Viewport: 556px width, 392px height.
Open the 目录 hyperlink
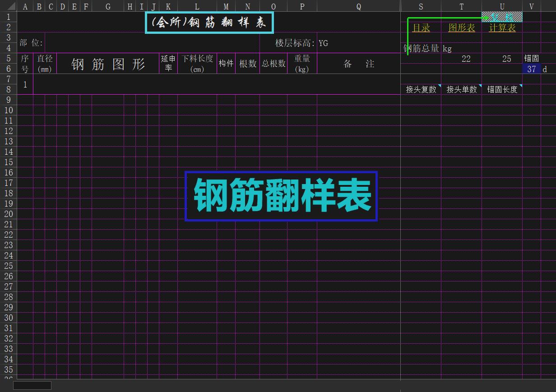click(421, 28)
